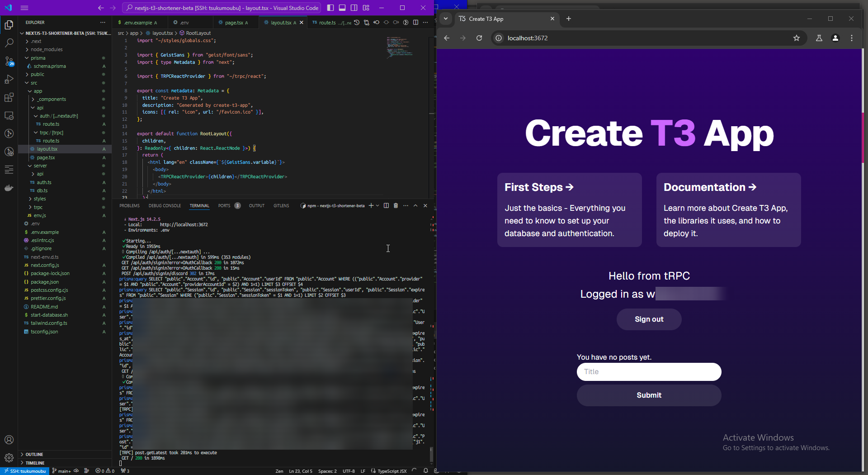The width and height of the screenshot is (868, 475).
Task: Open Source Control view in activity bar
Action: [9, 61]
